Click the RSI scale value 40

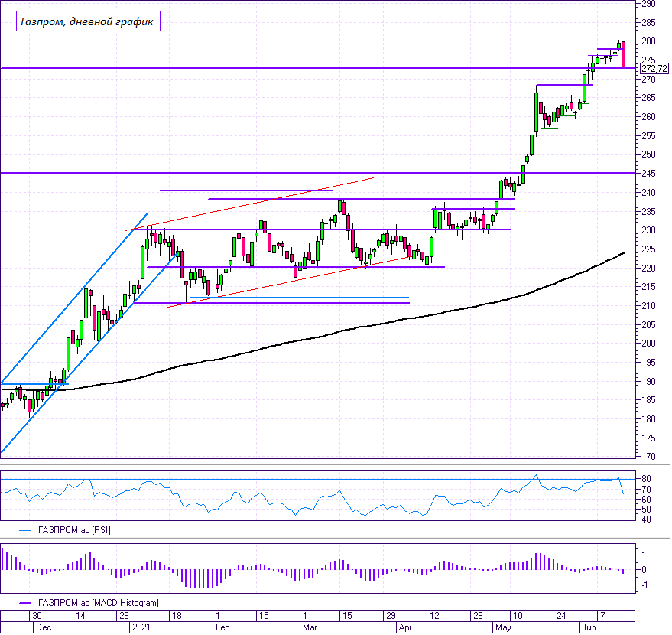[646, 519]
